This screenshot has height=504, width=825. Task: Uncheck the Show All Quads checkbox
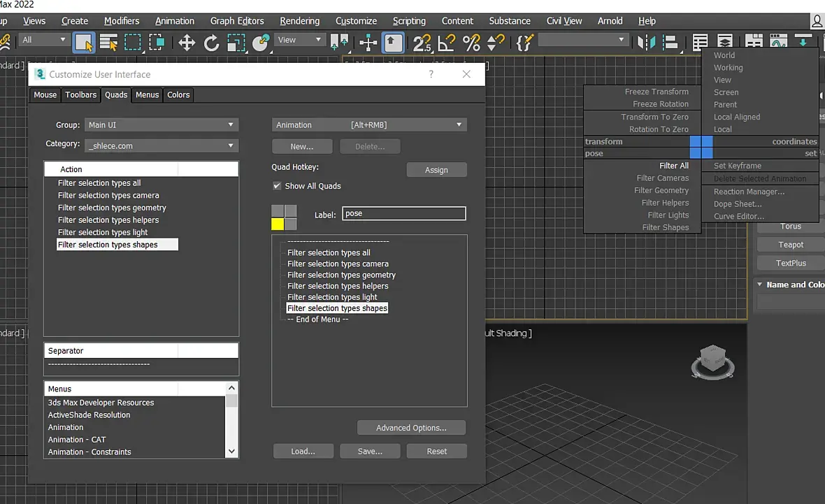(277, 186)
